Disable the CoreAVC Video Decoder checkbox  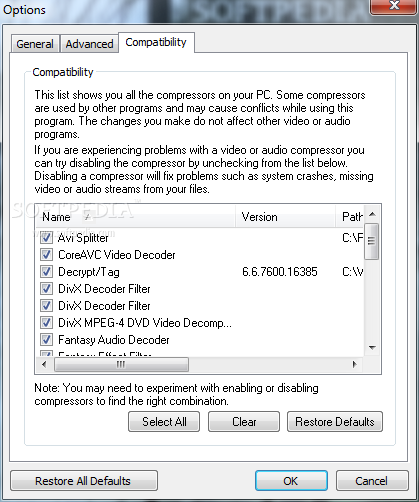coord(46,255)
